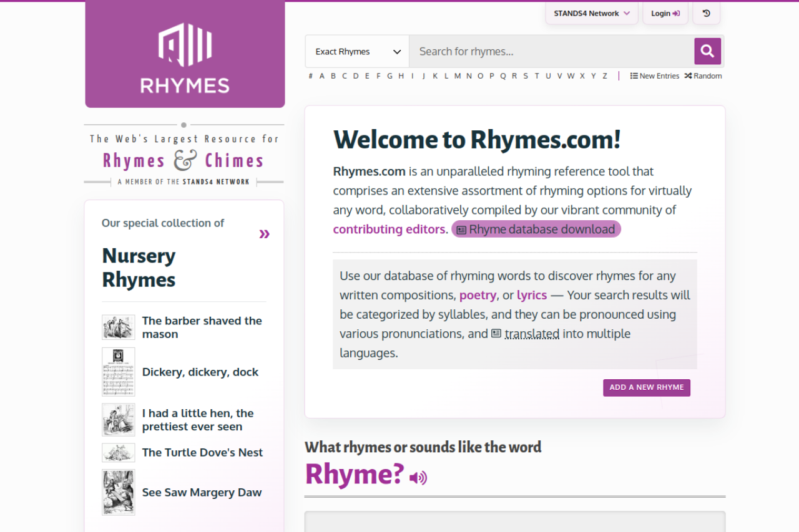Expand the STANDS4 Network menu
This screenshot has height=532, width=799.
pos(592,13)
